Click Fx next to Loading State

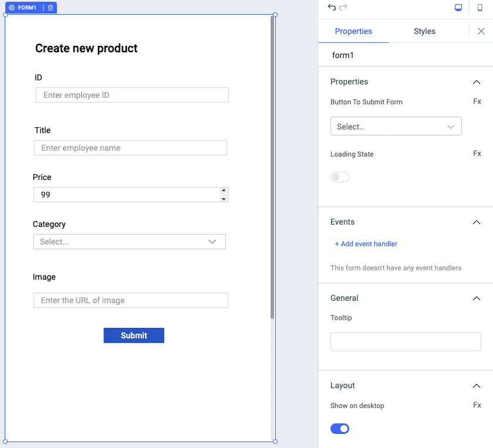(477, 154)
